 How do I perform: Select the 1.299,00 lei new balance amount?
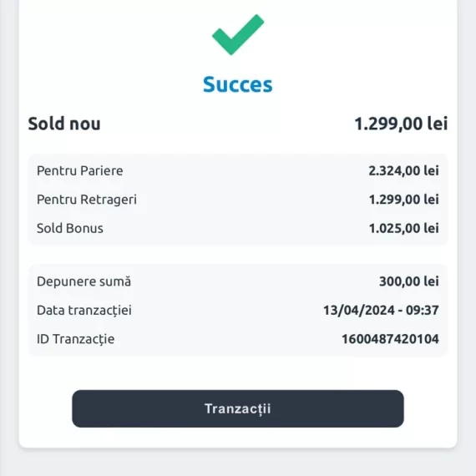pos(401,124)
